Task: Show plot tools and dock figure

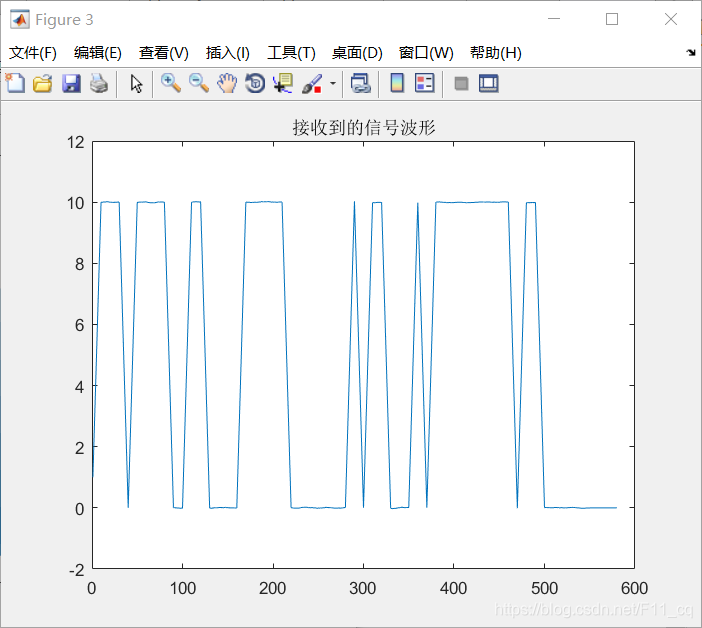Action: (x=488, y=84)
